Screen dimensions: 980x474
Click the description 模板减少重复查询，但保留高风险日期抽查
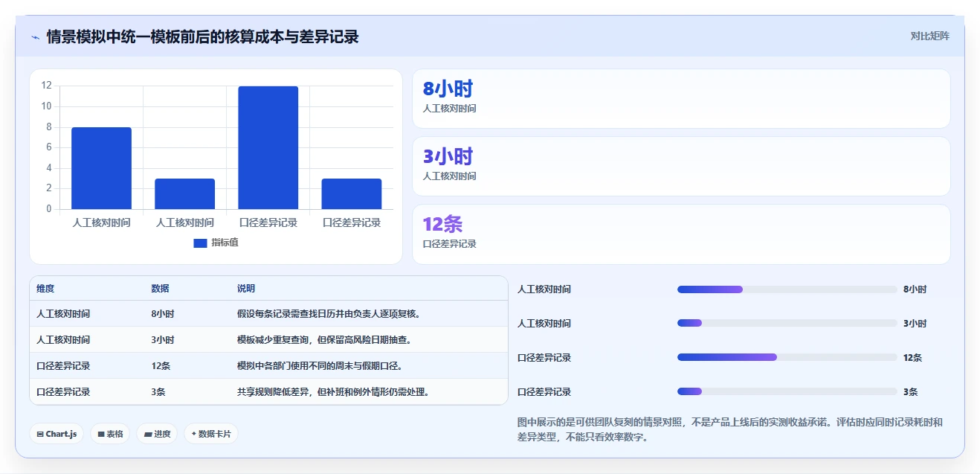click(324, 340)
